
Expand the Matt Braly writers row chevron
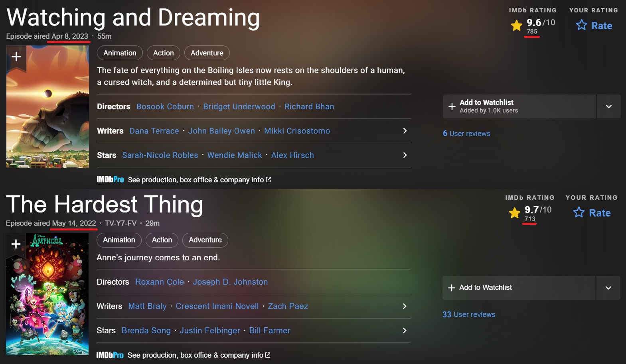tap(404, 306)
